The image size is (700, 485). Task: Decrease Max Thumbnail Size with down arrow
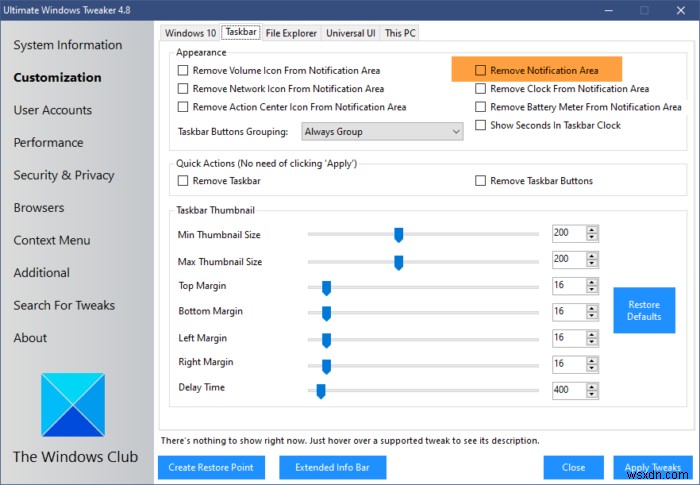pos(592,263)
